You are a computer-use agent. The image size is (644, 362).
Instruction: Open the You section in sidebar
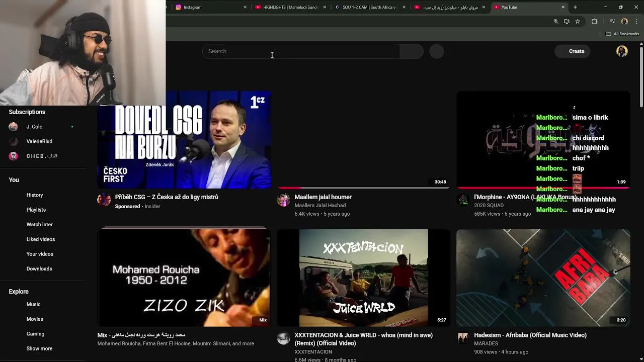[x=14, y=180]
